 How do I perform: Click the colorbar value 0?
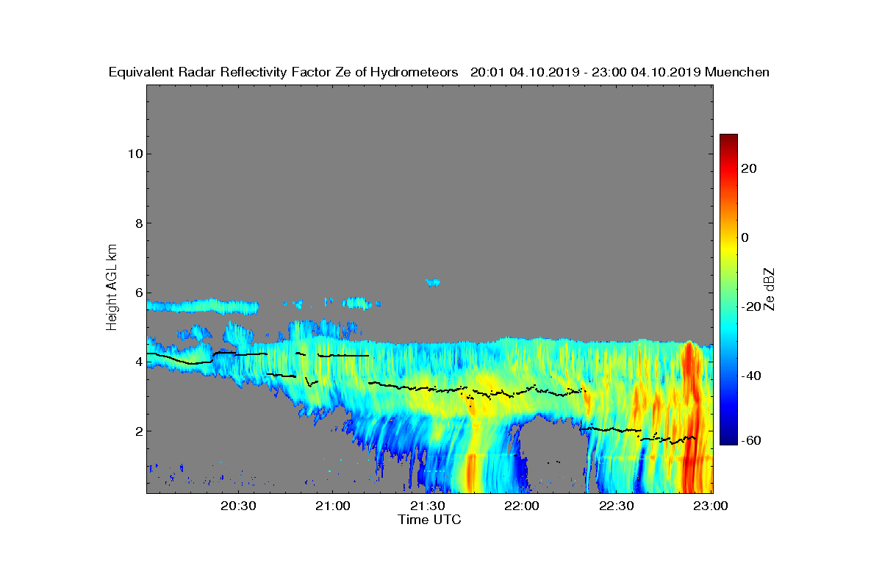(x=745, y=237)
